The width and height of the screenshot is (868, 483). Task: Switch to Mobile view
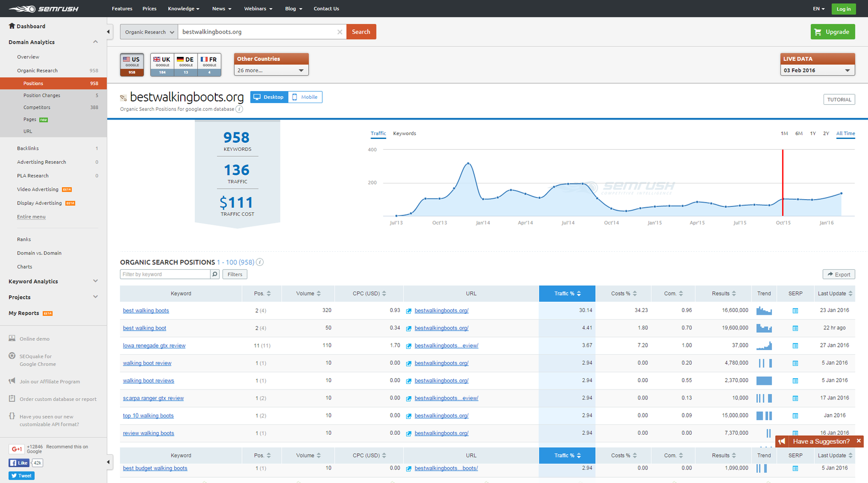coord(305,97)
